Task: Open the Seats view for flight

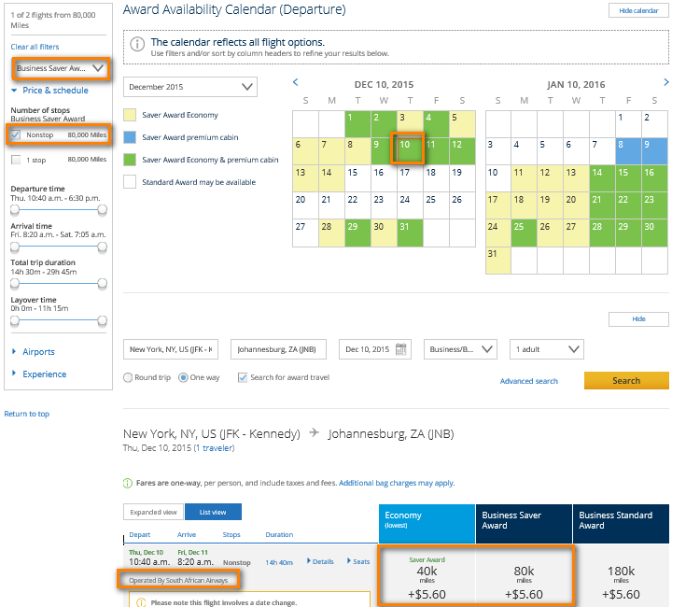Action: pos(358,561)
